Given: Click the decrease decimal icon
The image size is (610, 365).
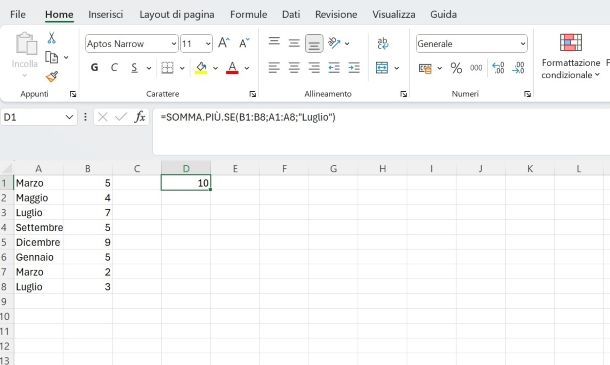Looking at the screenshot, I should [518, 68].
